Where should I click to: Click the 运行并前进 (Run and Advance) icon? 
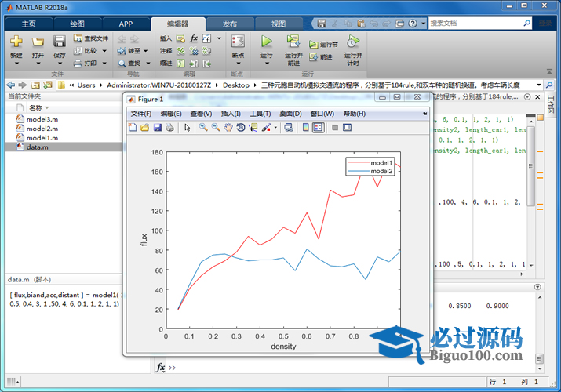click(x=293, y=42)
